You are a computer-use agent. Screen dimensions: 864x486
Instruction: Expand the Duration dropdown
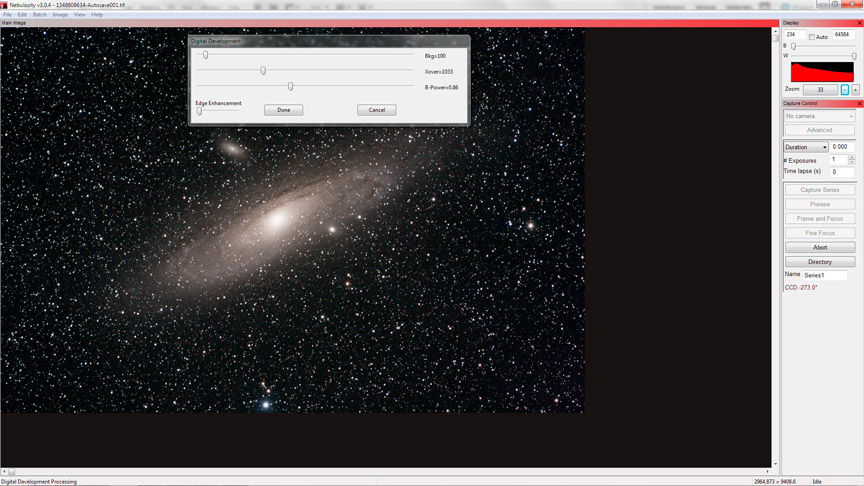[806, 147]
